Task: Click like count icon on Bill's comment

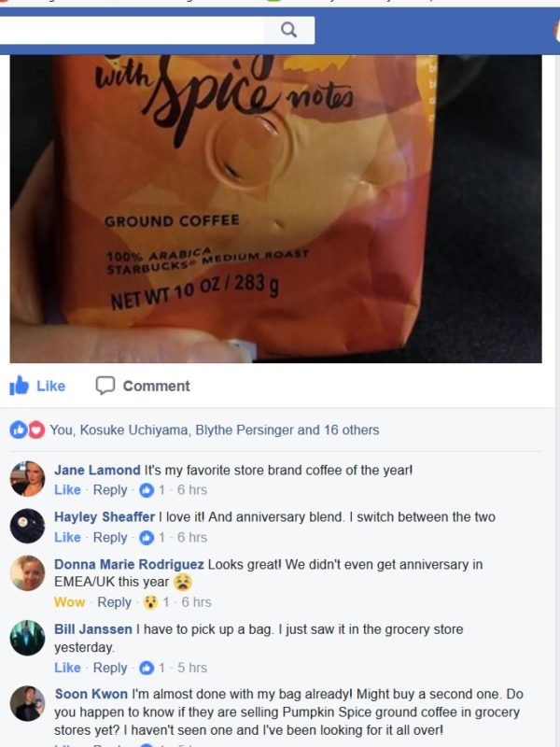Action: tap(147, 668)
